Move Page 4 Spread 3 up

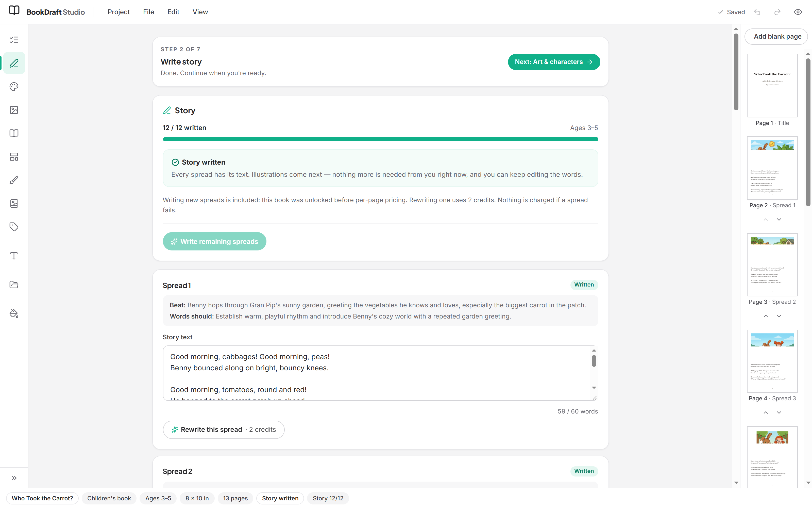(x=766, y=412)
